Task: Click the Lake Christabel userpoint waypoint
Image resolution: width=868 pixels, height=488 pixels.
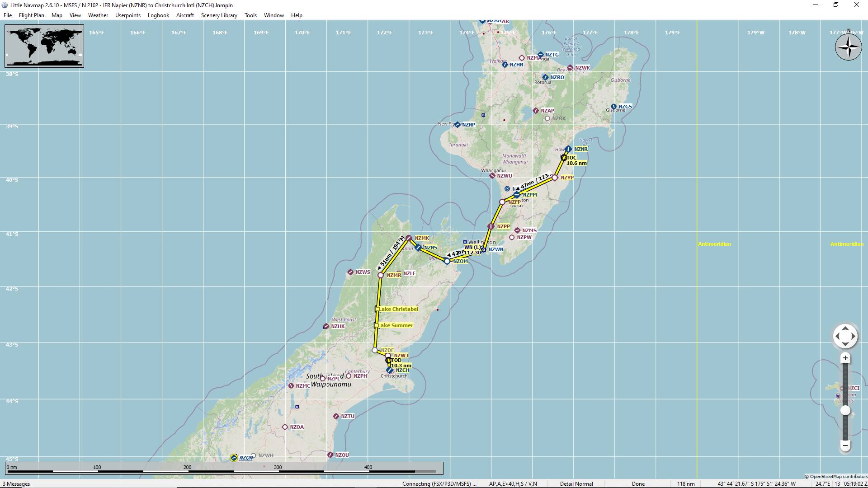Action: pyautogui.click(x=377, y=309)
